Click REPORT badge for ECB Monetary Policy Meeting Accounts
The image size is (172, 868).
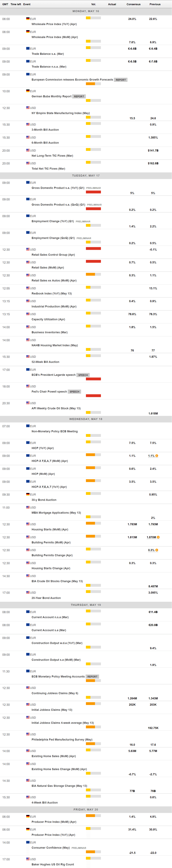coord(92,676)
